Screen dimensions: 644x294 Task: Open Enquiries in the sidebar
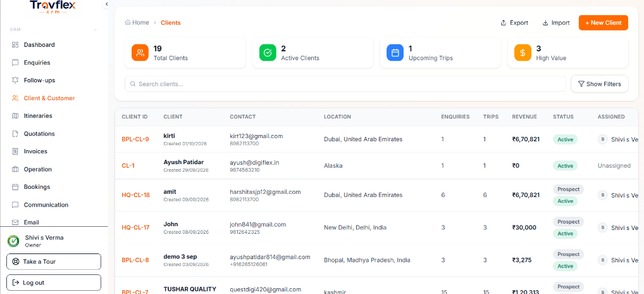pos(37,63)
